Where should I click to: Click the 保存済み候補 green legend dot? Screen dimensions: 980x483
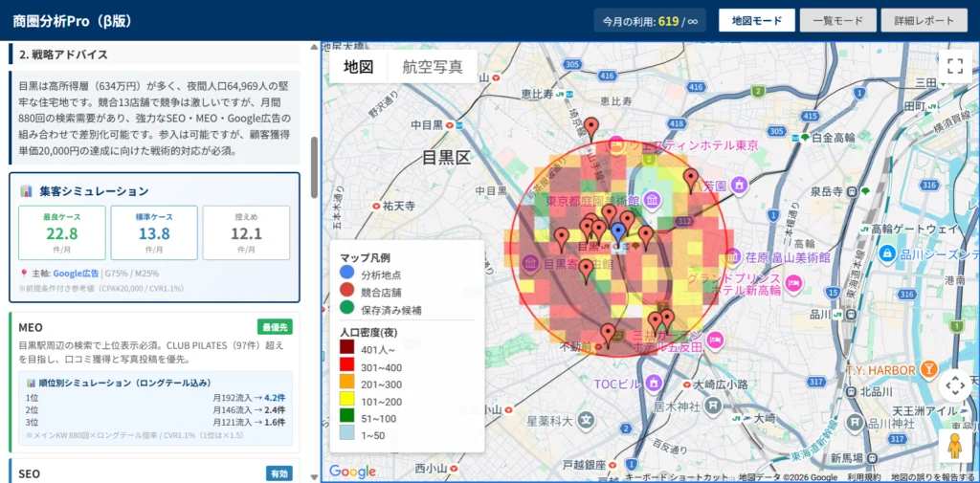point(346,307)
